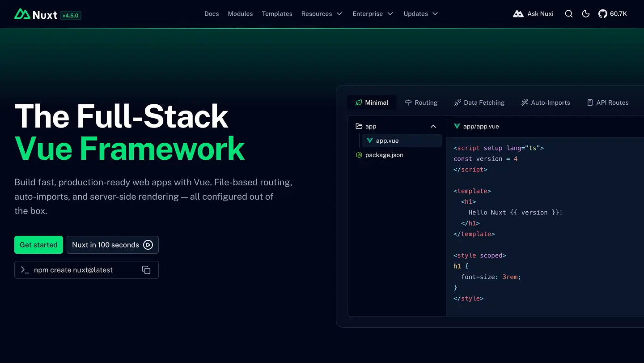This screenshot has width=644, height=363.
Task: Collapse the app folder chevron
Action: point(433,126)
